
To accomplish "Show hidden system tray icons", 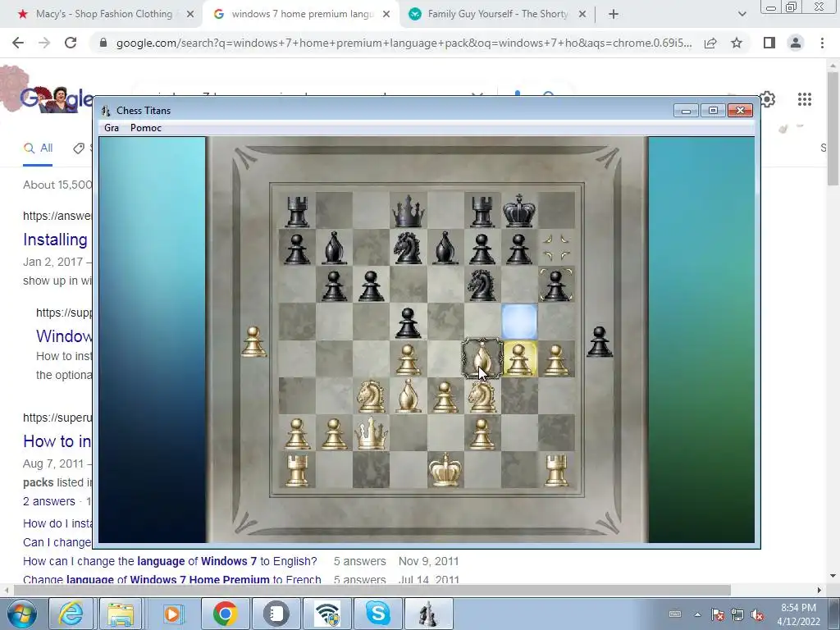I will [697, 614].
